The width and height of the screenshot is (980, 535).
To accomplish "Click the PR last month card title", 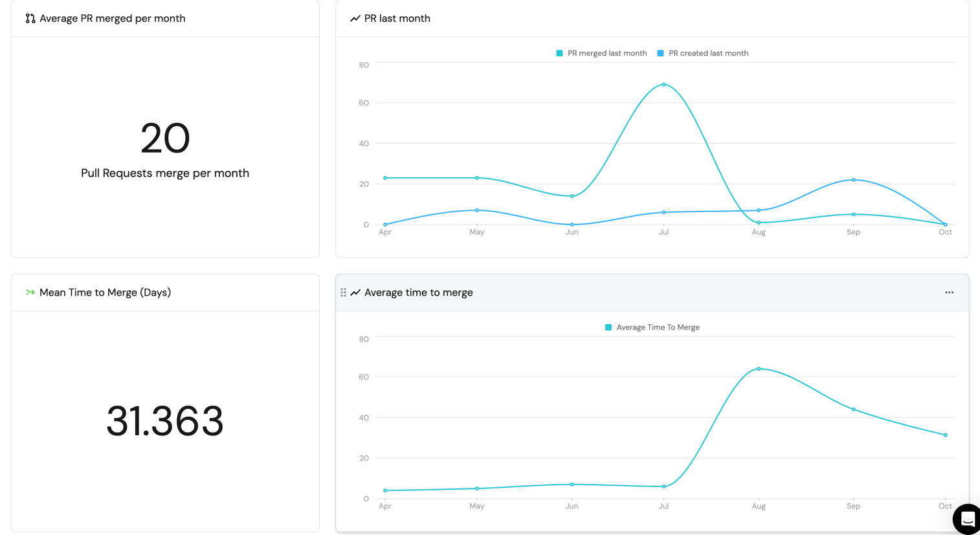I will point(397,19).
